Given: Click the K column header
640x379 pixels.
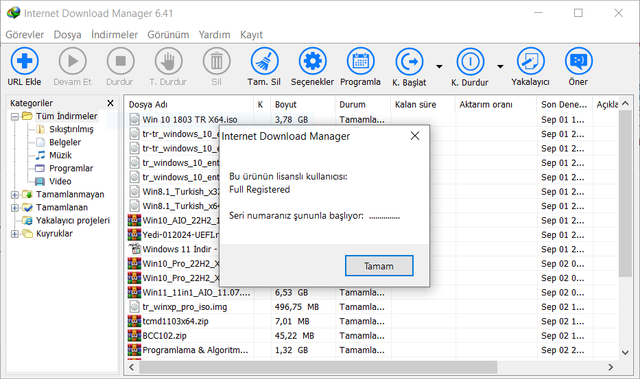Looking at the screenshot, I should tap(262, 104).
